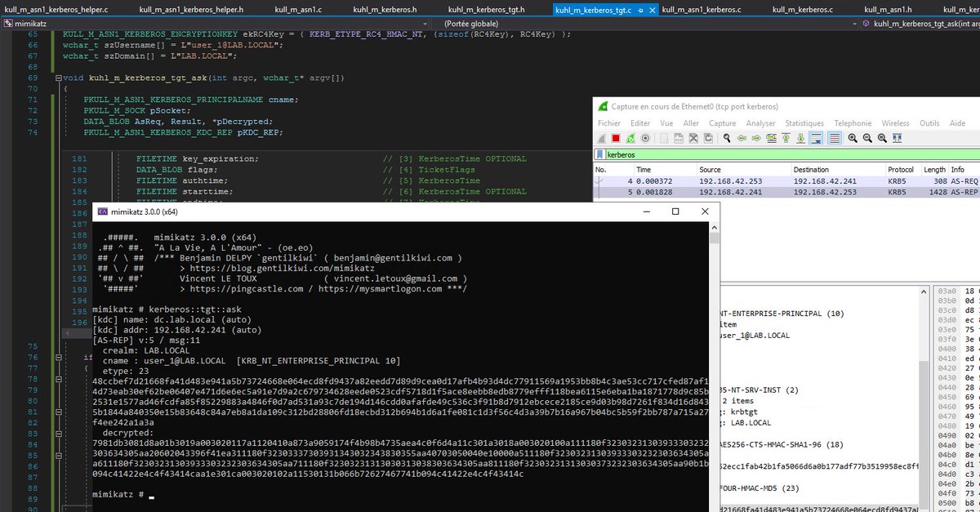
Task: Open Wireshark's Analyser menu
Action: coord(761,123)
